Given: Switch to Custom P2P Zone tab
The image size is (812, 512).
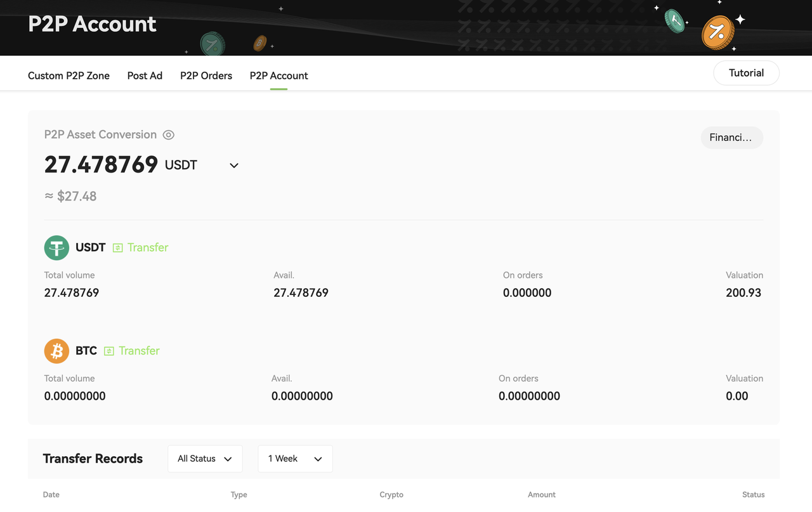Looking at the screenshot, I should pyautogui.click(x=69, y=75).
